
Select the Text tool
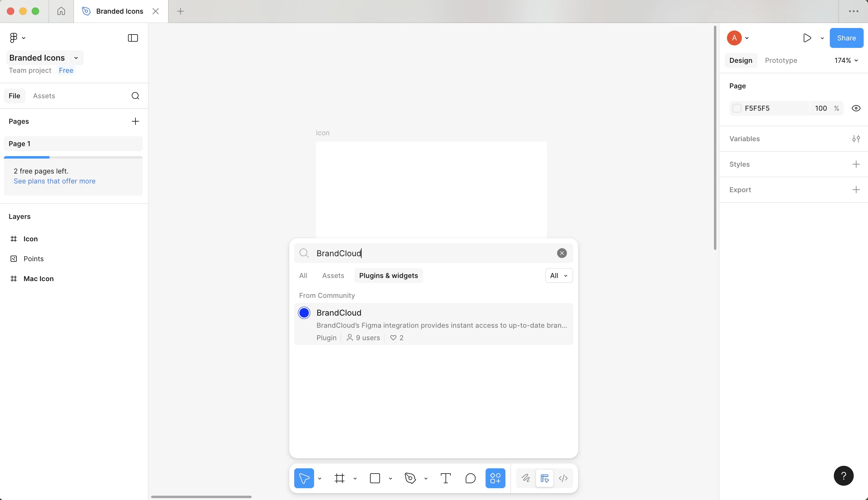pos(445,478)
